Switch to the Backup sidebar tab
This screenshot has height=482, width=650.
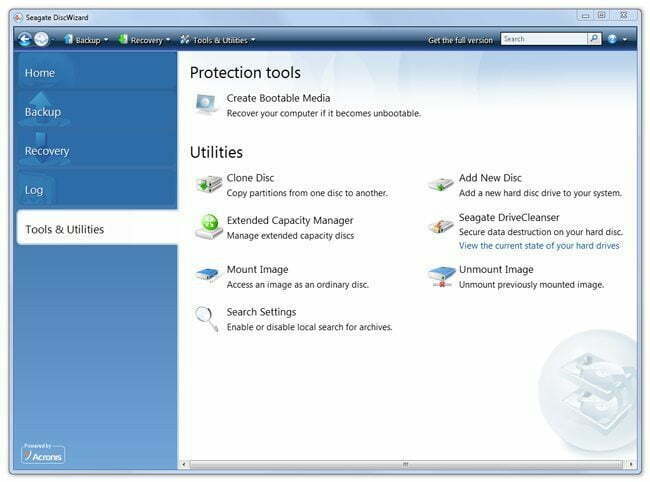pos(97,112)
